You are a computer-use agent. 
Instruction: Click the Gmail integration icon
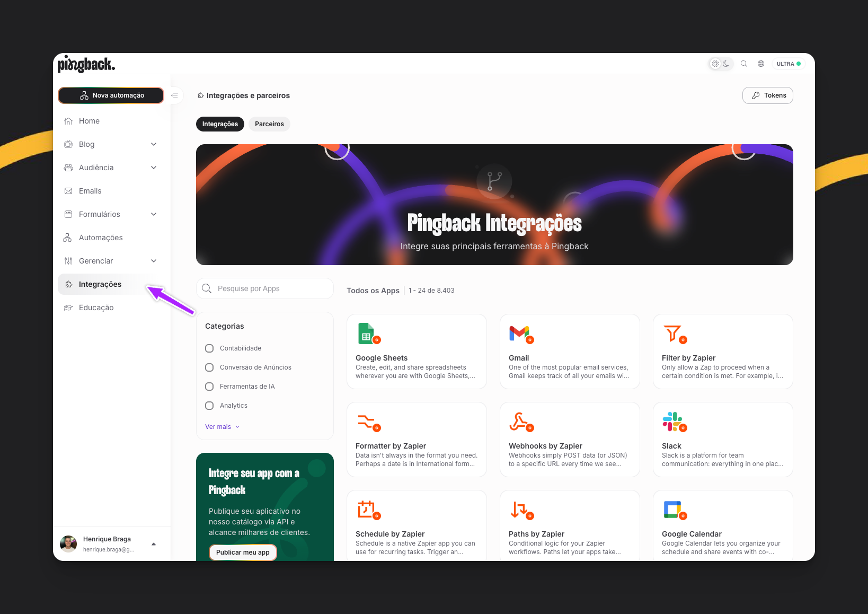(x=521, y=334)
